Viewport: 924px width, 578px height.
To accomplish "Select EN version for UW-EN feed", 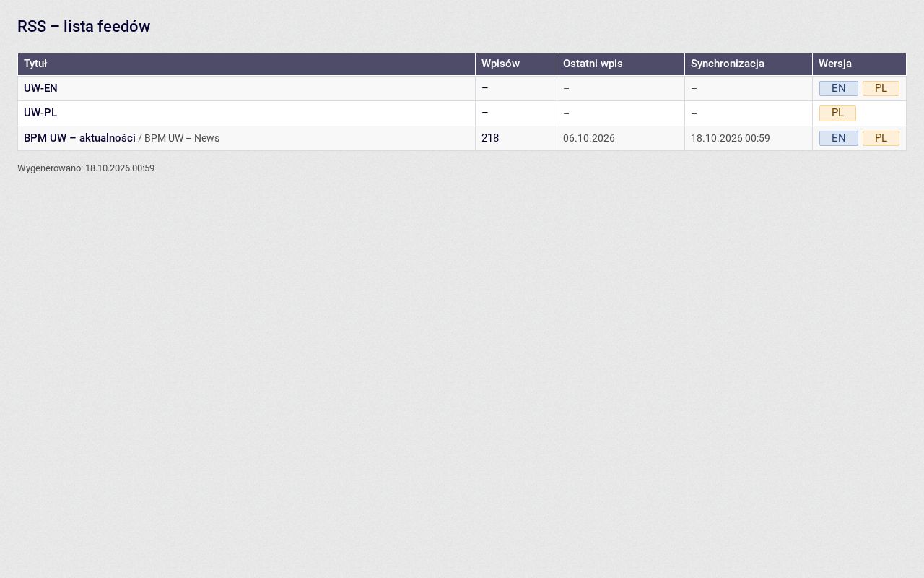I will [x=838, y=88].
